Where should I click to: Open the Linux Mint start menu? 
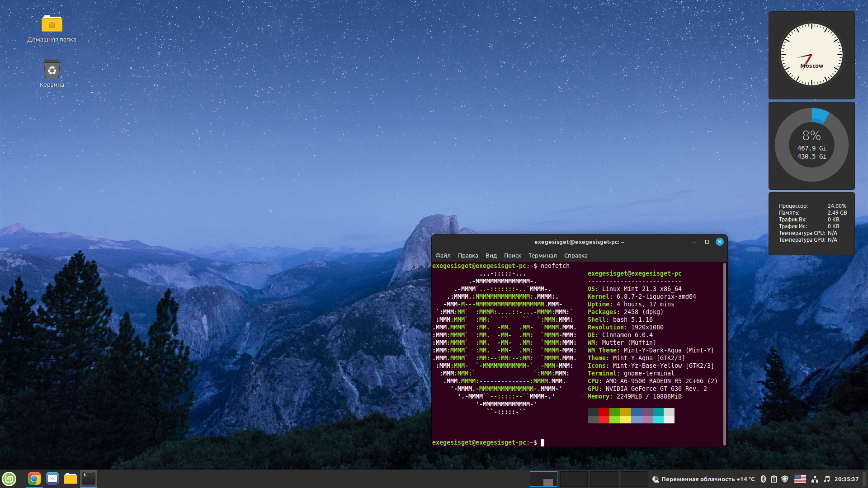(x=9, y=479)
